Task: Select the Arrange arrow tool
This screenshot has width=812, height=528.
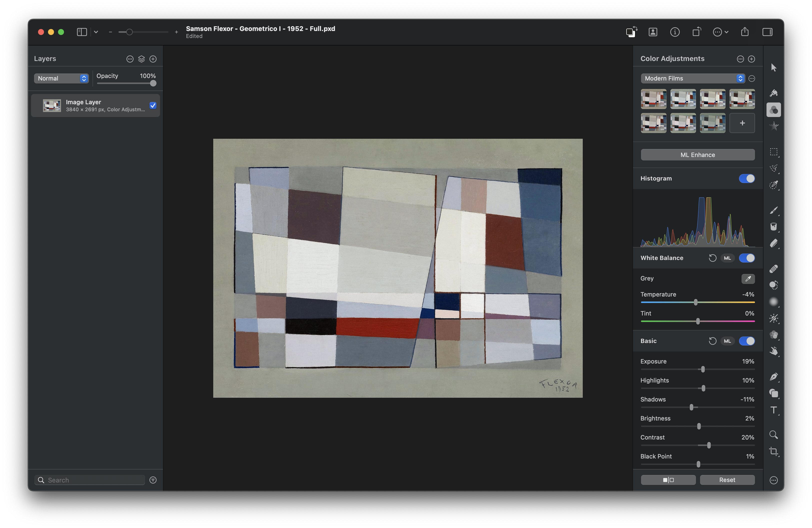Action: pos(773,67)
